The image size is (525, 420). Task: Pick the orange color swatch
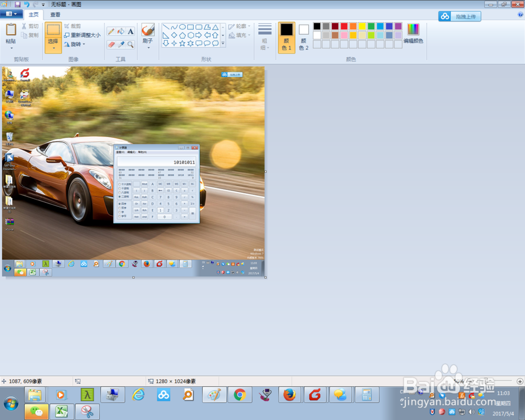click(x=353, y=26)
